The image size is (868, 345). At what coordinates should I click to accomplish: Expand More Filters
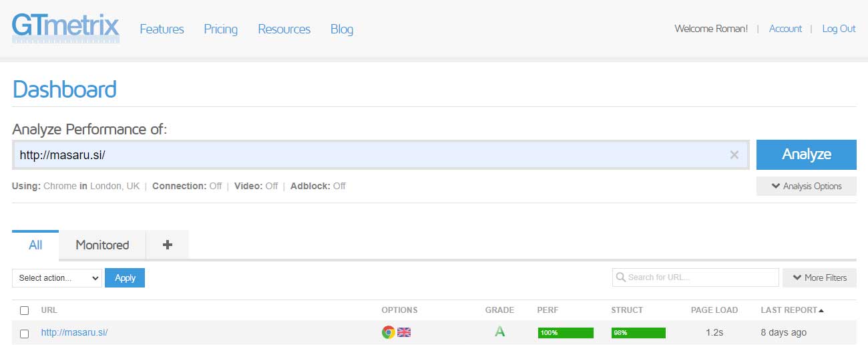pyautogui.click(x=819, y=277)
